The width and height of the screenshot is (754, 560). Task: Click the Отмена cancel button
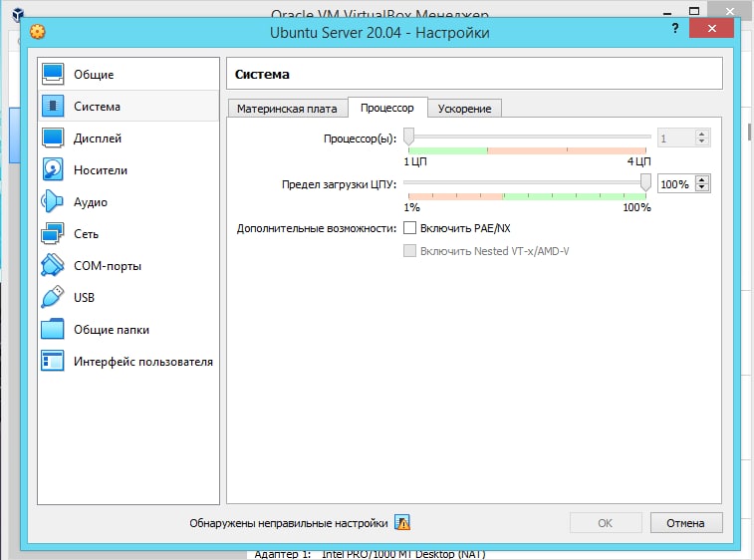686,523
